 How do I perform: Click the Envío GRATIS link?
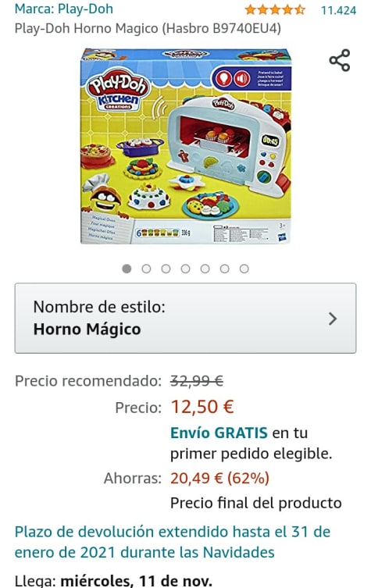coord(219,433)
